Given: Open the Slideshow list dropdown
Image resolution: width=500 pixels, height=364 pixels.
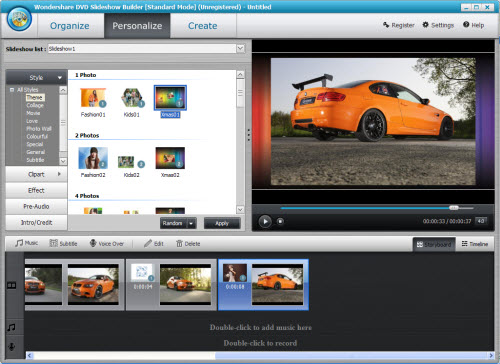Looking at the screenshot, I should coord(240,49).
